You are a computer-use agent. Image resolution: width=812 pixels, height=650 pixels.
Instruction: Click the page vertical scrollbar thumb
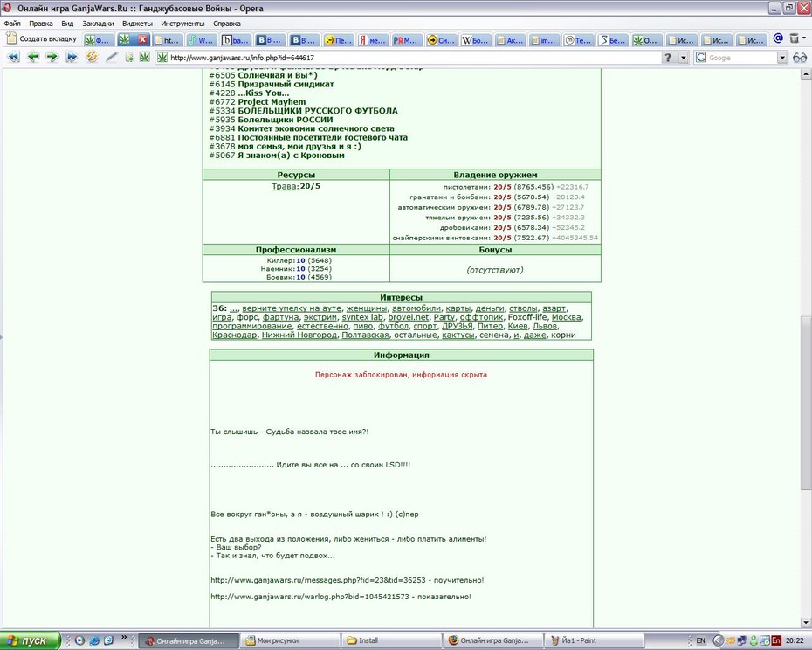[x=806, y=402]
